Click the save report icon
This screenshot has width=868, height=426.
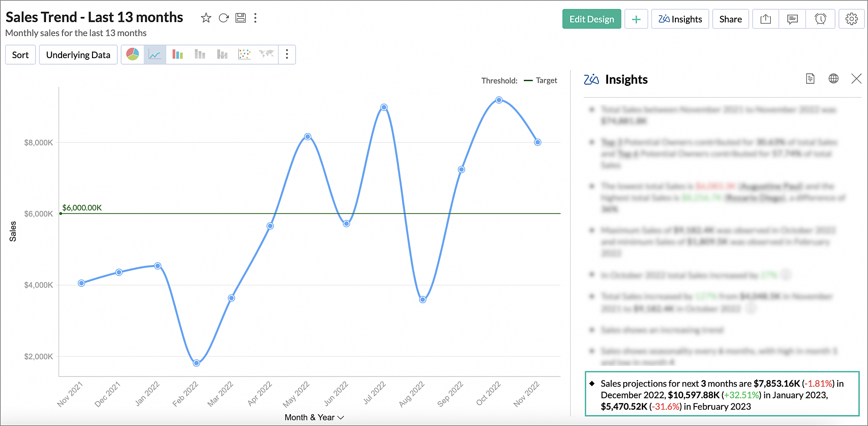[240, 18]
